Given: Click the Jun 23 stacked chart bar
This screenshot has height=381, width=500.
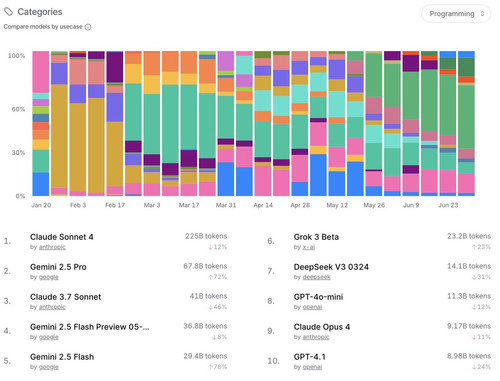Looking at the screenshot, I should 448,123.
